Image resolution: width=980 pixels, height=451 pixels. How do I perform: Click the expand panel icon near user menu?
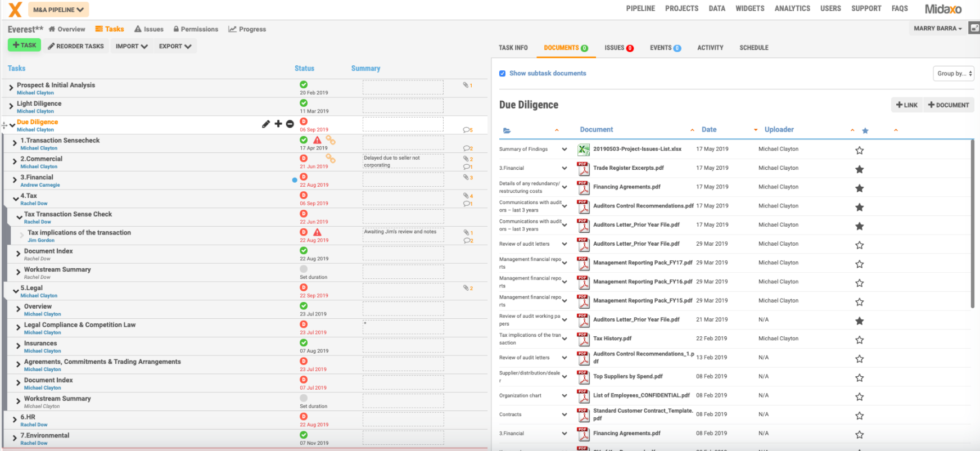pos(974,28)
